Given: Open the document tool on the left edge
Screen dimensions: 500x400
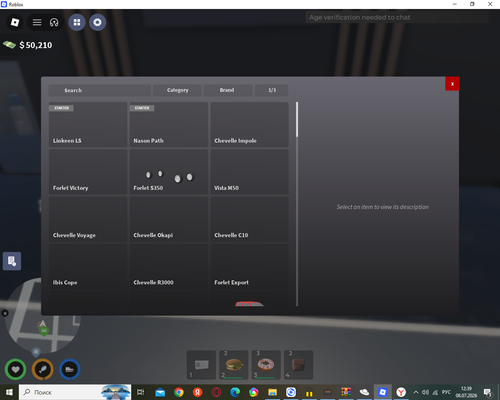Looking at the screenshot, I should point(12,261).
